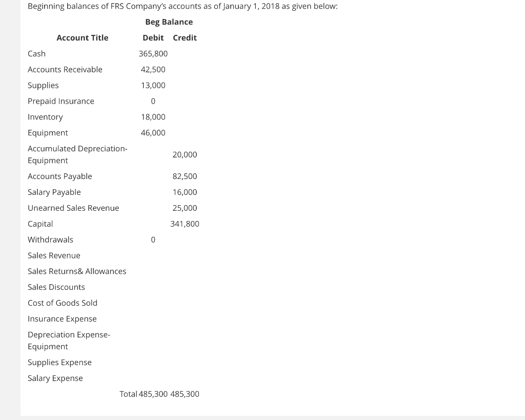
Task: Select the Accumulated Depreciation-Equipment entry
Action: 77,154
